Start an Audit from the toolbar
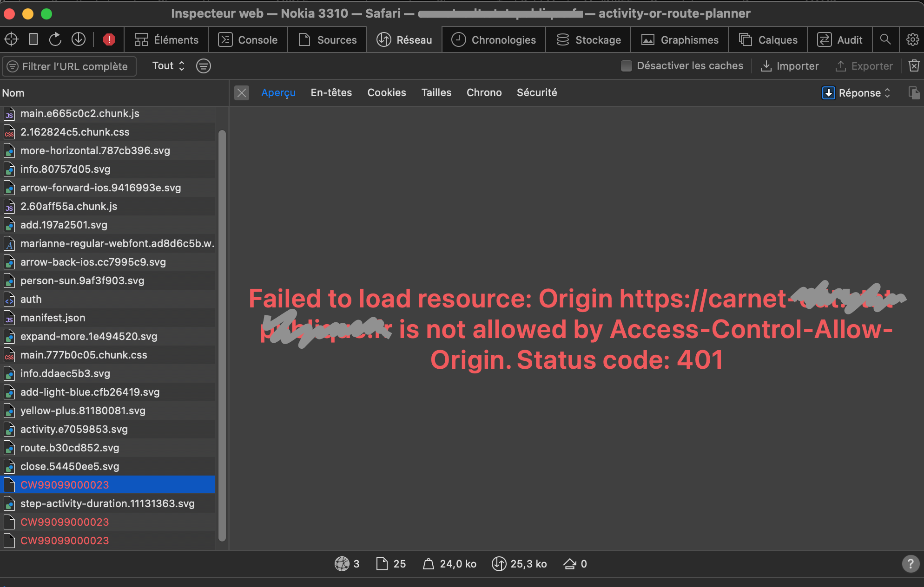Viewport: 924px width, 587px height. (840, 39)
